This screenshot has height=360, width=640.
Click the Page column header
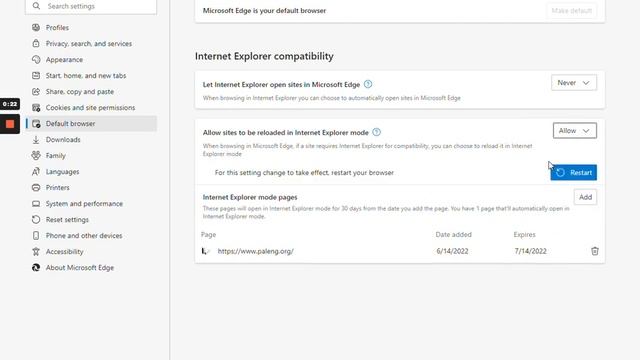click(x=208, y=235)
